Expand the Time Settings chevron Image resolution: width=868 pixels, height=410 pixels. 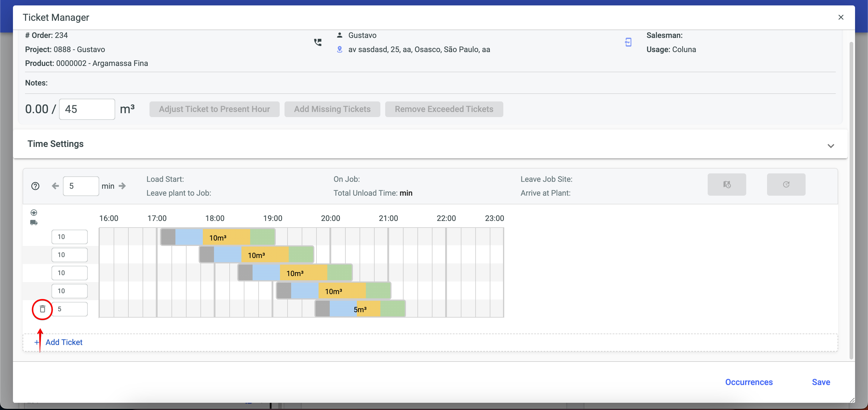(x=831, y=146)
